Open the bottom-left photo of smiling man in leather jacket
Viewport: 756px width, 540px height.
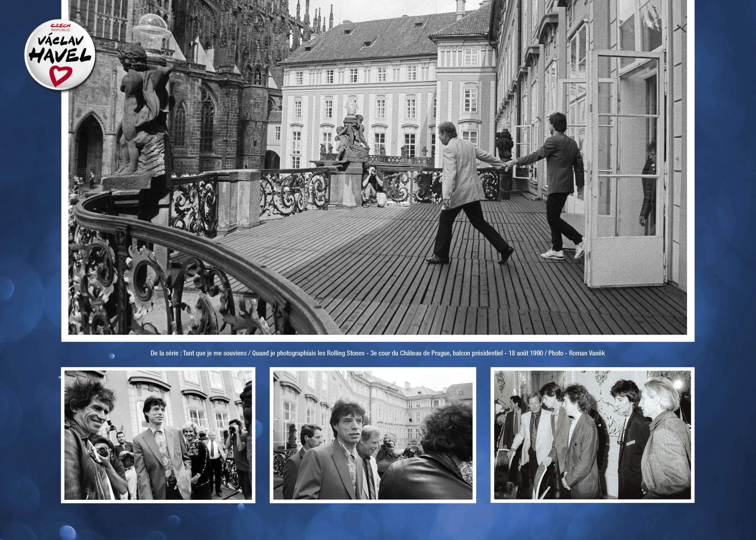point(158,435)
